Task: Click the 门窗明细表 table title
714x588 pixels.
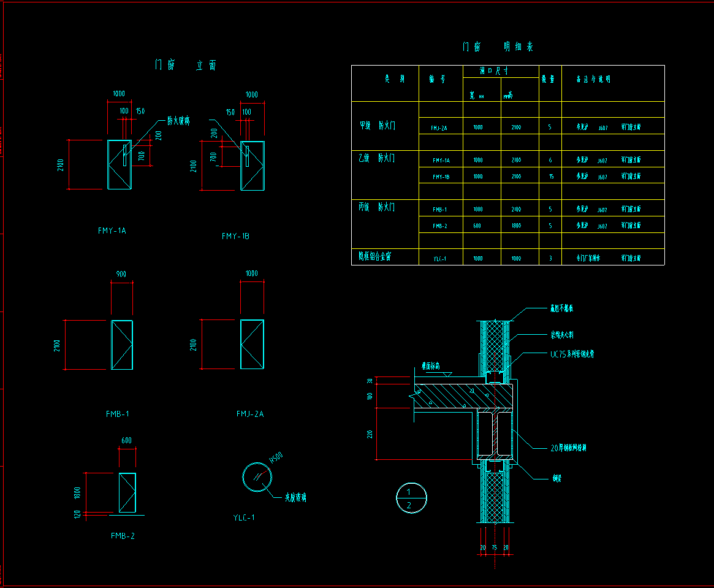Action: pyautogui.click(x=498, y=47)
